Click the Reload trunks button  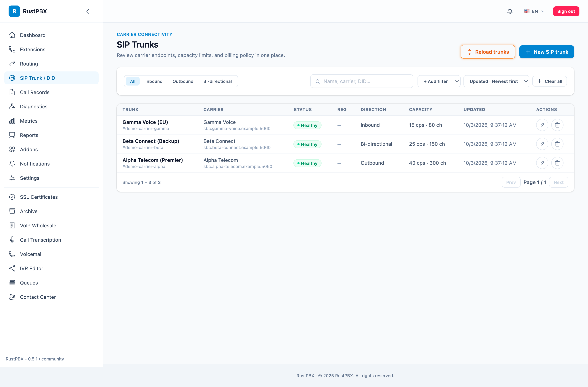pyautogui.click(x=488, y=52)
